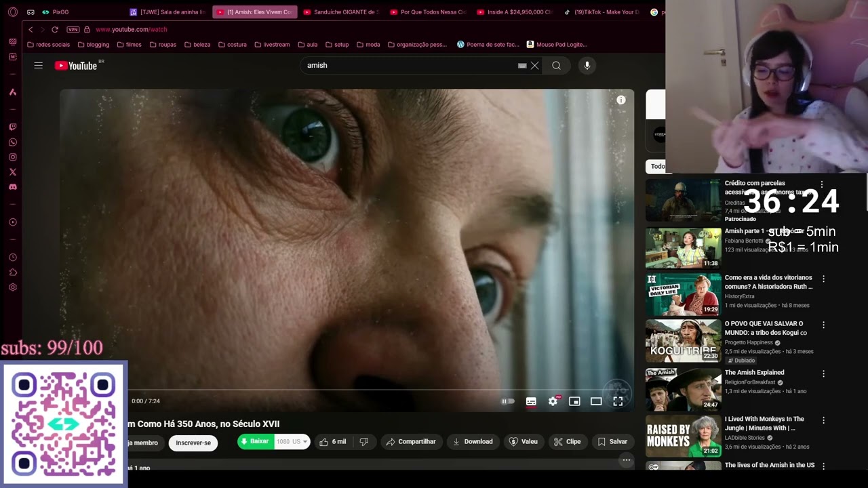Click the address bar URL
The height and width of the screenshot is (488, 868).
tap(132, 30)
